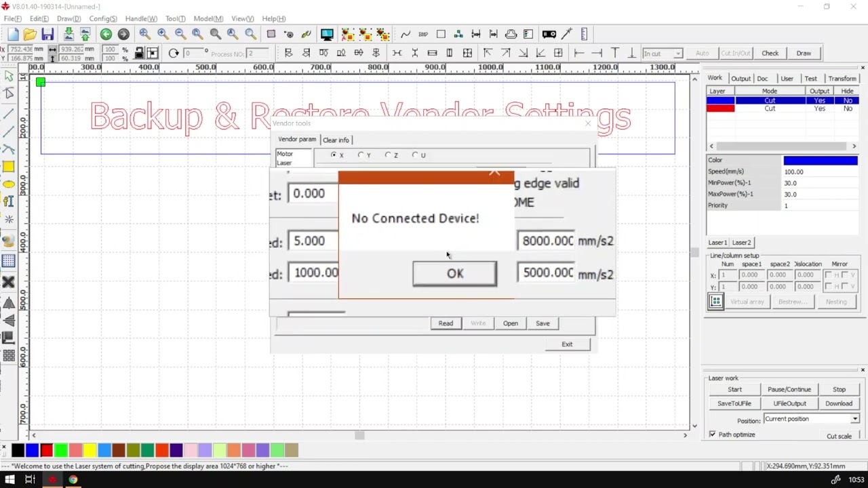Screen dimensions: 868x488
Task: Click the array layout icon beside Virtual array
Action: click(x=716, y=302)
